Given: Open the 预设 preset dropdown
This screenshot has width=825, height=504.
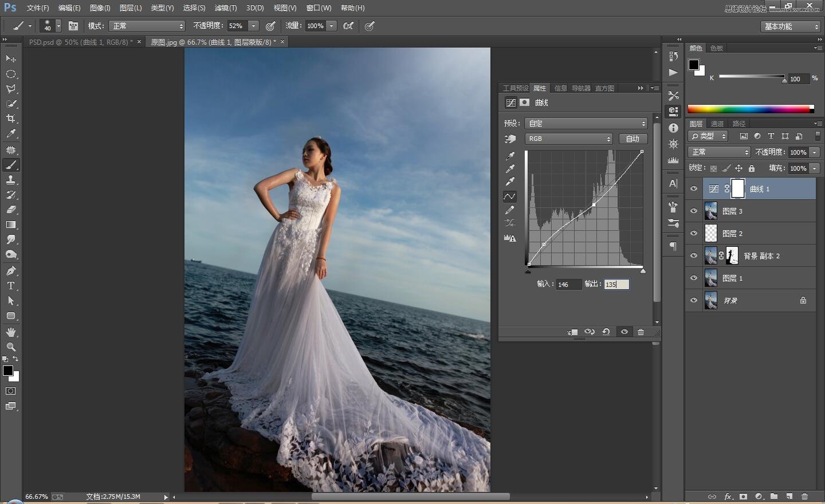Looking at the screenshot, I should [x=586, y=124].
